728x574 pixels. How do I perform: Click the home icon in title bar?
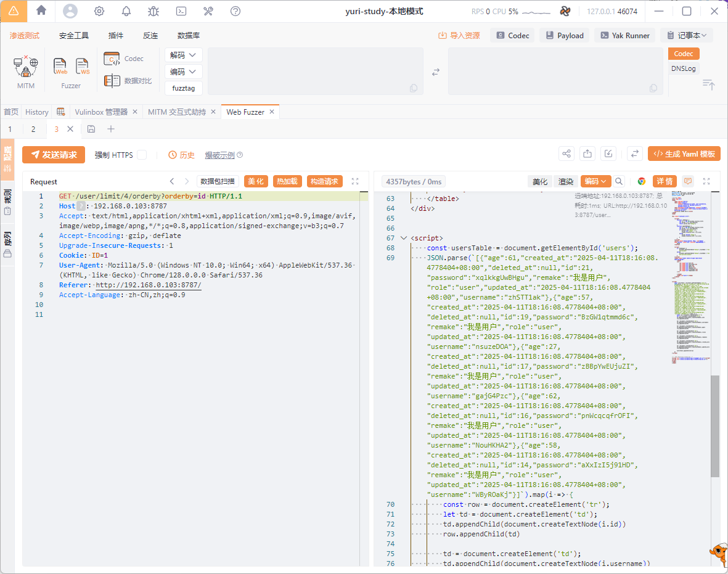[41, 10]
